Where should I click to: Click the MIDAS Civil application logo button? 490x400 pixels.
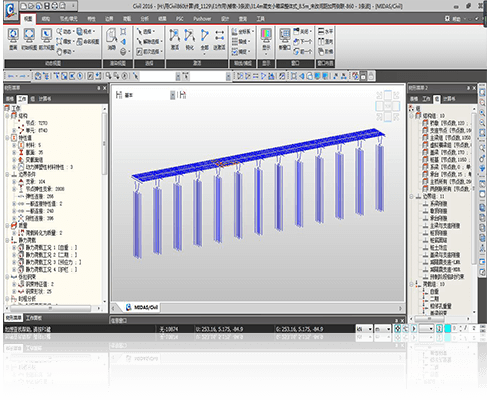pyautogui.click(x=10, y=11)
